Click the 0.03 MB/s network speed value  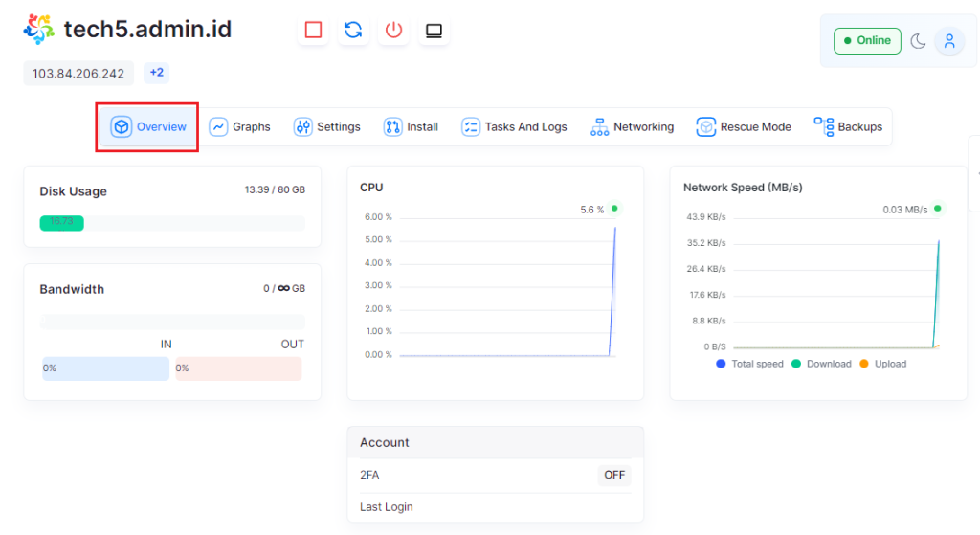[905, 210]
